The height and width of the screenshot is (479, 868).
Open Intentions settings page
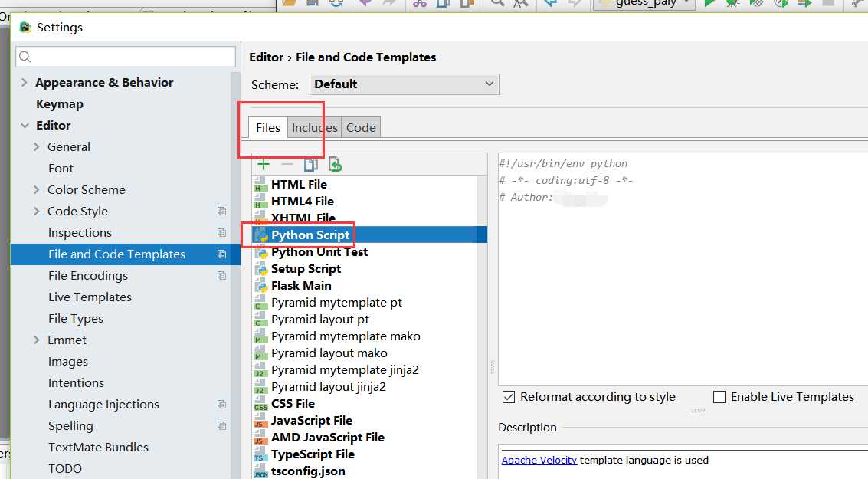[x=76, y=383]
